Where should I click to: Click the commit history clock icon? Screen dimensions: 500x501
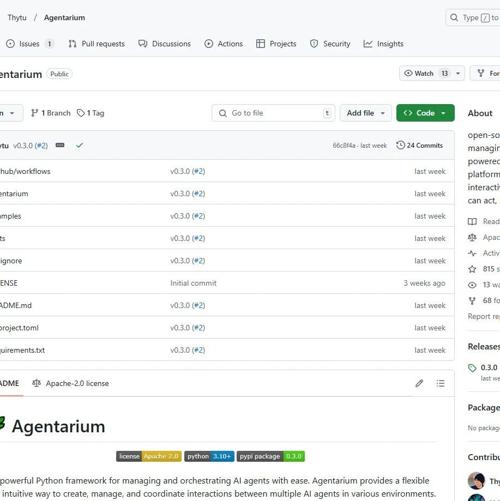400,145
